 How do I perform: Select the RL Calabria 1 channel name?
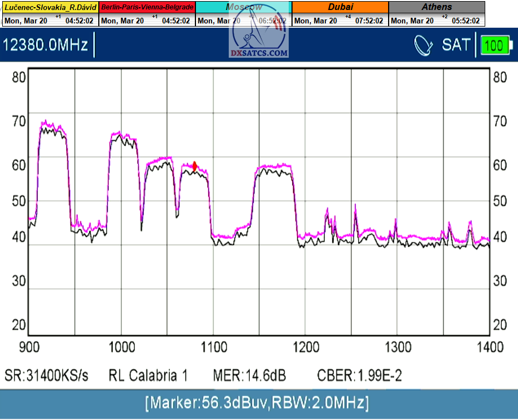148,376
